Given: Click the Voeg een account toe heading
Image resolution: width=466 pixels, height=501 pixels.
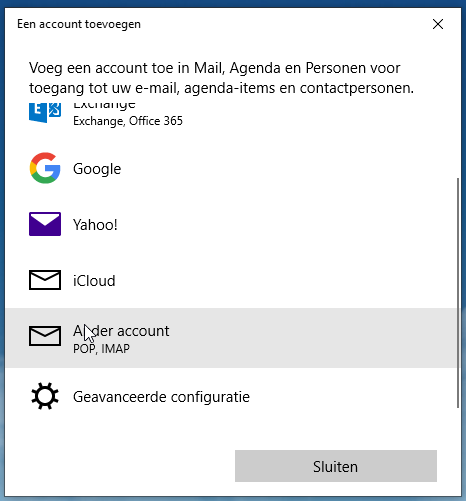Looking at the screenshot, I should pyautogui.click(x=221, y=78).
